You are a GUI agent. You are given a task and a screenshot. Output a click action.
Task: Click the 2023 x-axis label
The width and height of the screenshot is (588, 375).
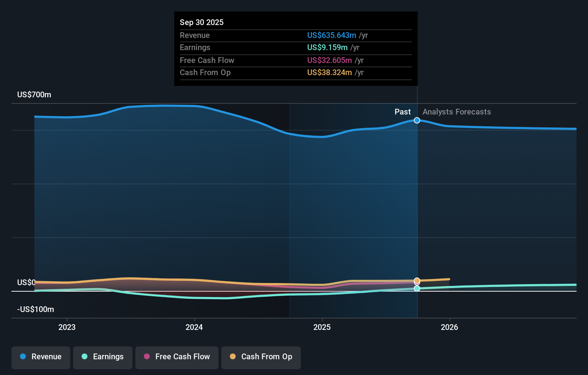pyautogui.click(x=67, y=327)
